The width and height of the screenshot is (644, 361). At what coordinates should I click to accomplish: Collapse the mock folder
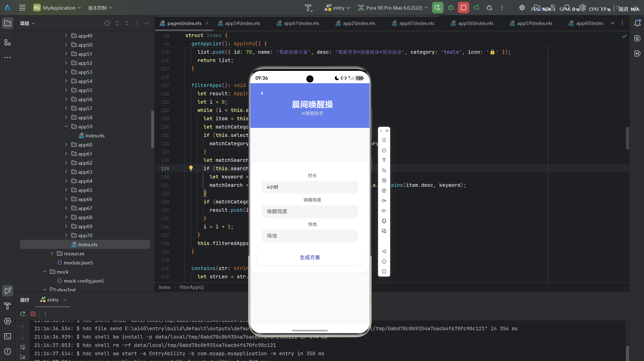pos(45,272)
